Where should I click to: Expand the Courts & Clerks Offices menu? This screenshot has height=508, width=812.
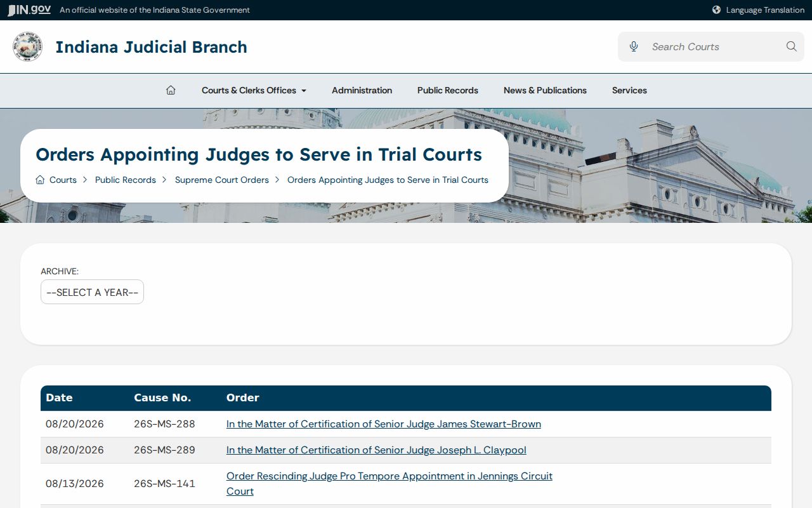(x=254, y=90)
